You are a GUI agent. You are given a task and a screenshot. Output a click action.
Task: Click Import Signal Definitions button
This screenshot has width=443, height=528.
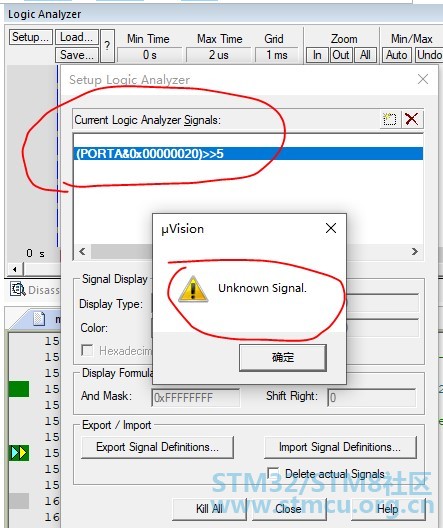340,448
